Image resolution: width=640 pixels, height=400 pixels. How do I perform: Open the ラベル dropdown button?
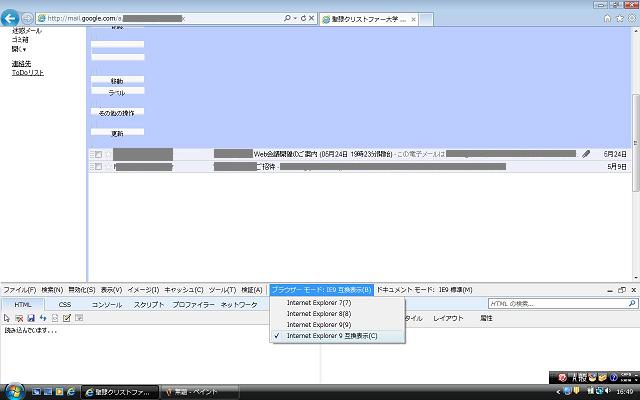click(x=117, y=92)
